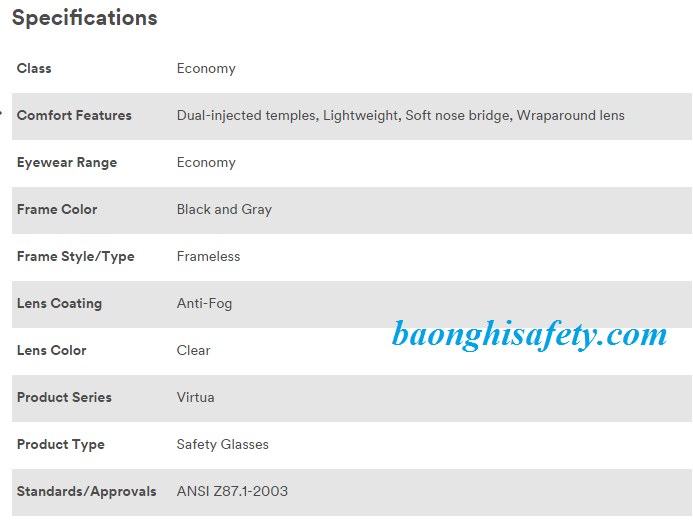693x522 pixels.
Task: Click the Safety Glasses value
Action: 222,444
